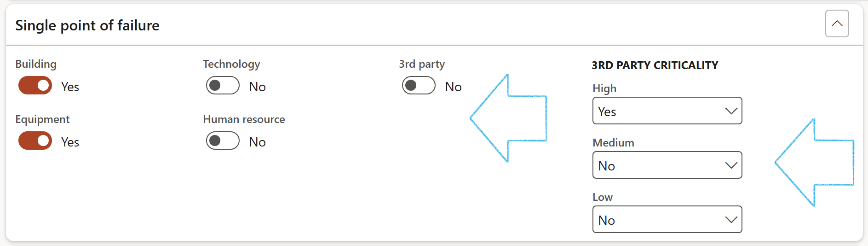Disable the Equipment toggle
The height and width of the screenshot is (246, 868).
(35, 141)
